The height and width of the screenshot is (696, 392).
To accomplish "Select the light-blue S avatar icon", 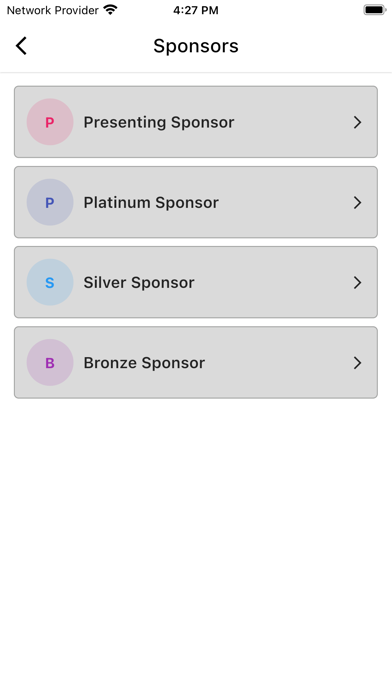I will click(50, 282).
